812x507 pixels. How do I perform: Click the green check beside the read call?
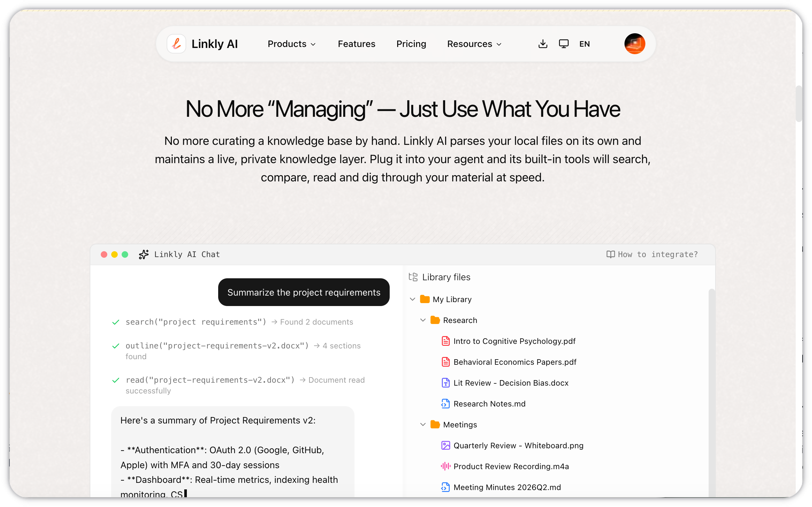click(x=116, y=380)
